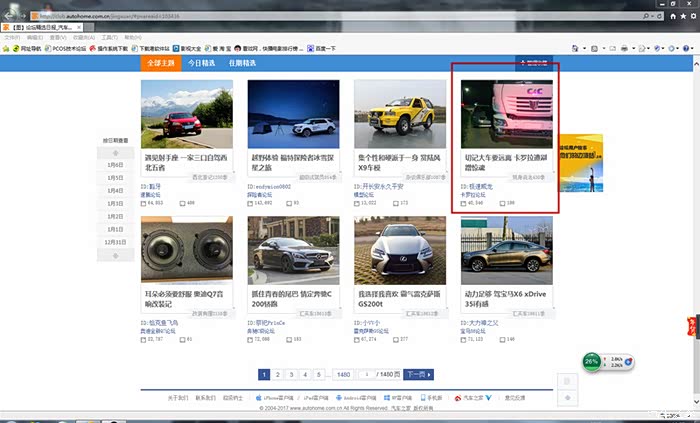This screenshot has height=423, width=700.
Task: Click the upper floating square button at bottom right
Action: click(x=565, y=381)
